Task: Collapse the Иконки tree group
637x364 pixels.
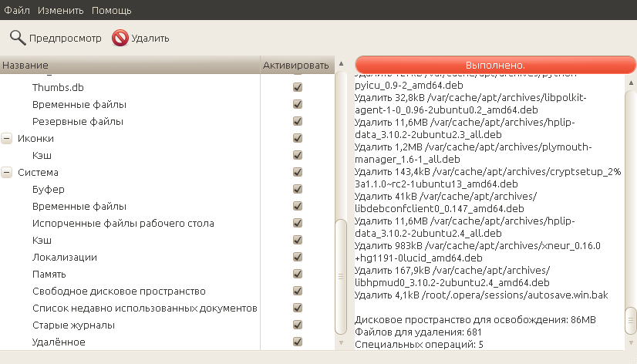Action: tap(7, 139)
